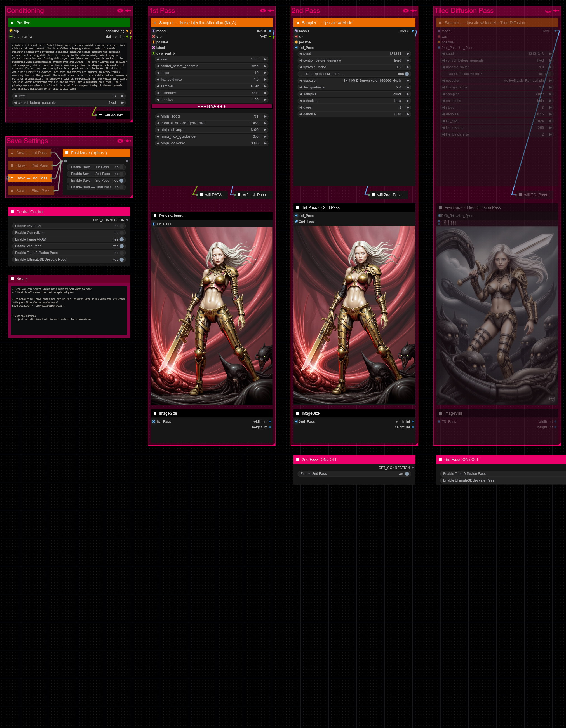Viewport: 566px width, 728px height.
Task: Unmute Tiled Diffusion Pass group via closed-eye icon
Action: (548, 11)
